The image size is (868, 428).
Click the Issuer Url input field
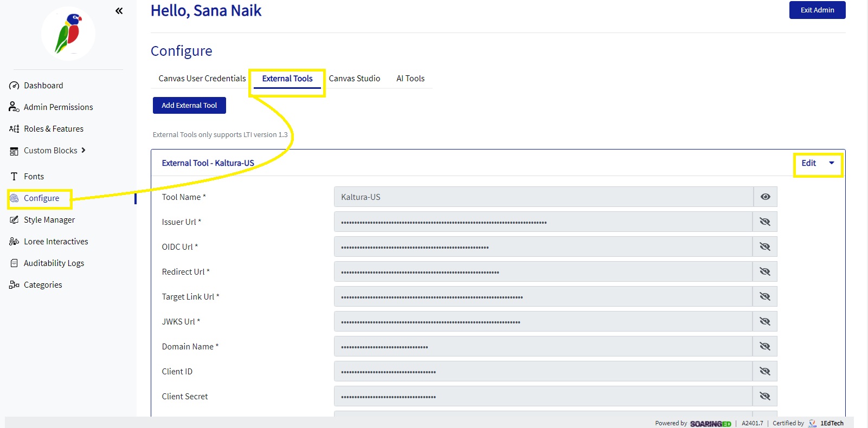click(x=543, y=222)
